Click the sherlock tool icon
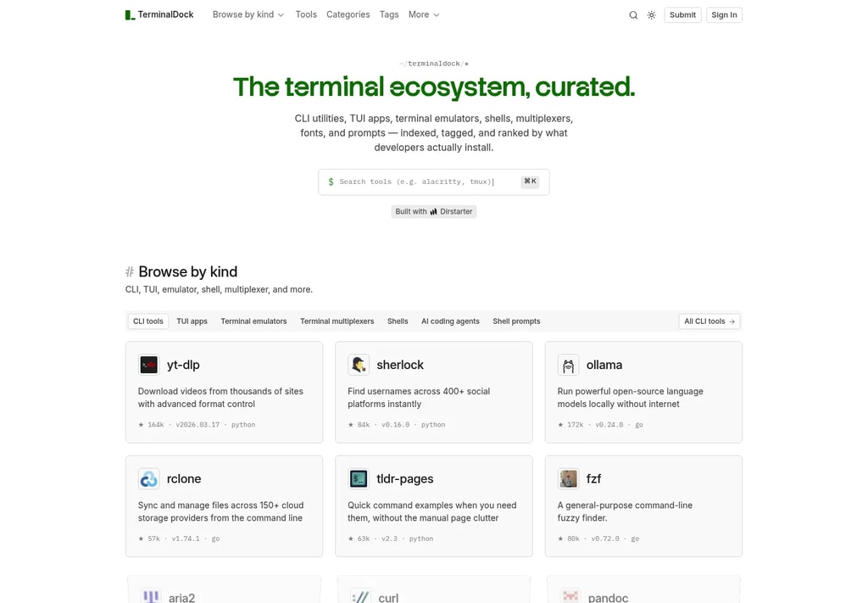Image resolution: width=868 pixels, height=603 pixels. tap(359, 365)
